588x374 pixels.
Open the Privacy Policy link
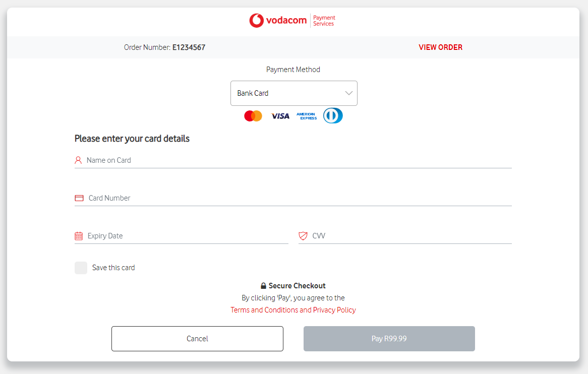pyautogui.click(x=335, y=309)
